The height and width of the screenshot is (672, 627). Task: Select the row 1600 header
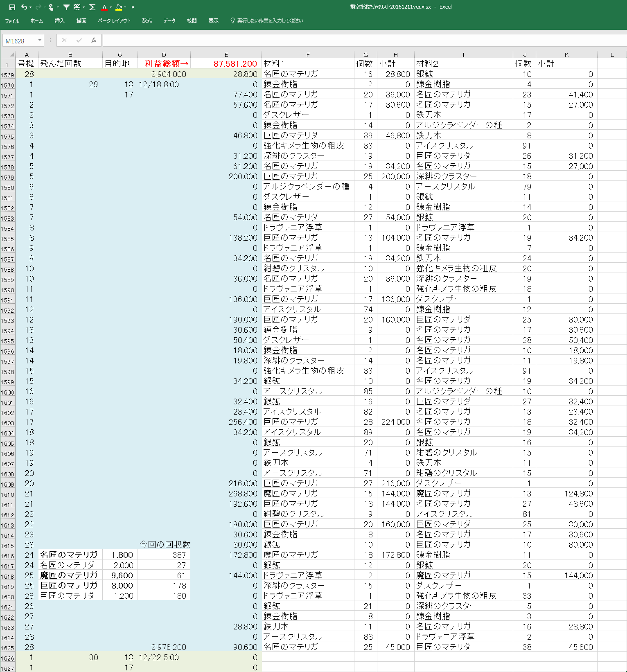pos(7,392)
